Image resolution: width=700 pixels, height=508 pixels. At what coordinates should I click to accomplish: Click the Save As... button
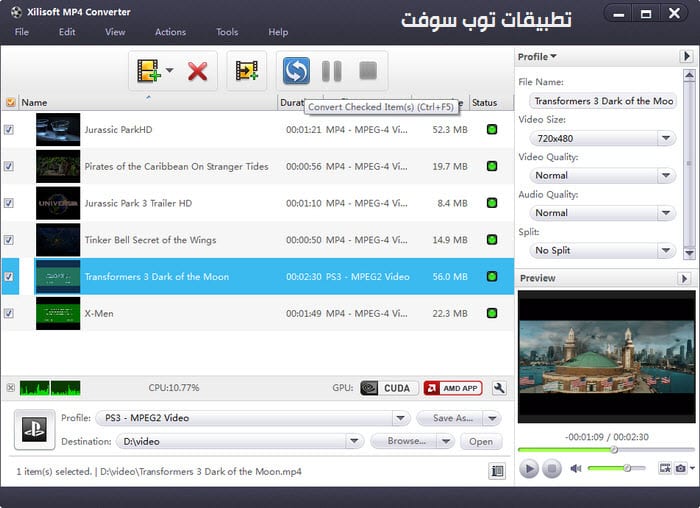click(450, 418)
